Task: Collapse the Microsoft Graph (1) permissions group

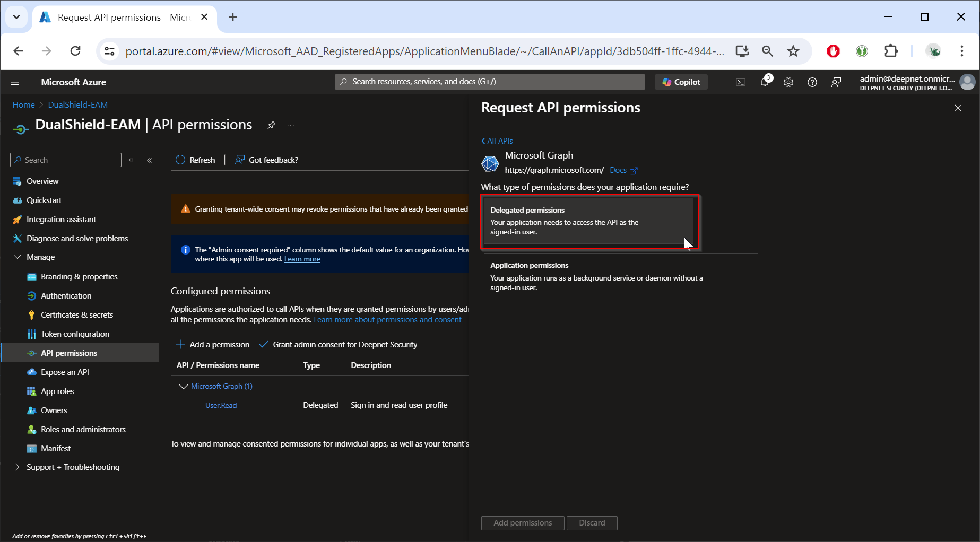Action: (x=183, y=387)
